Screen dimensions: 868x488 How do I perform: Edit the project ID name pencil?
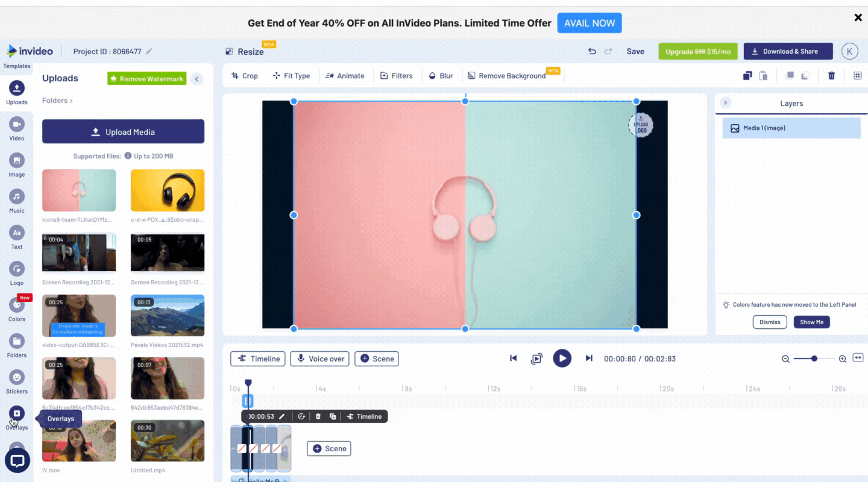click(x=149, y=52)
